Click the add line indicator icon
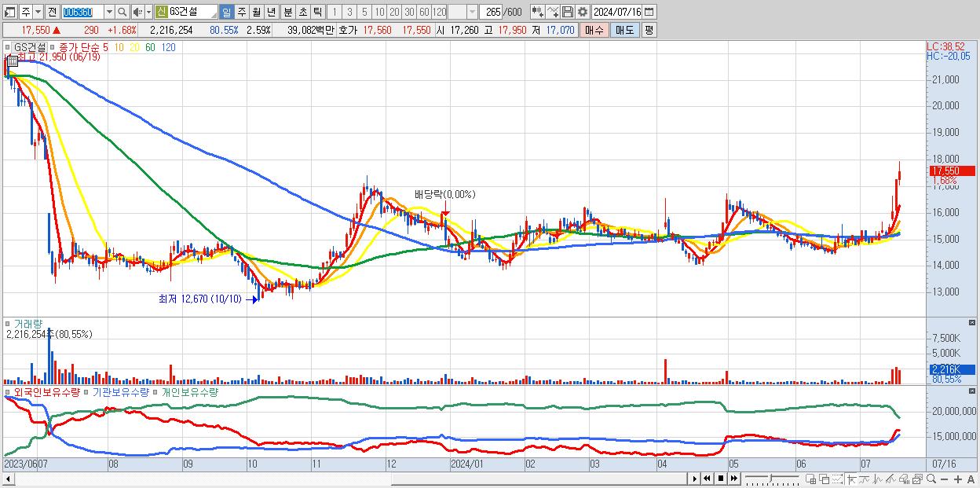Viewport: 980px width, 488px height. [x=553, y=12]
